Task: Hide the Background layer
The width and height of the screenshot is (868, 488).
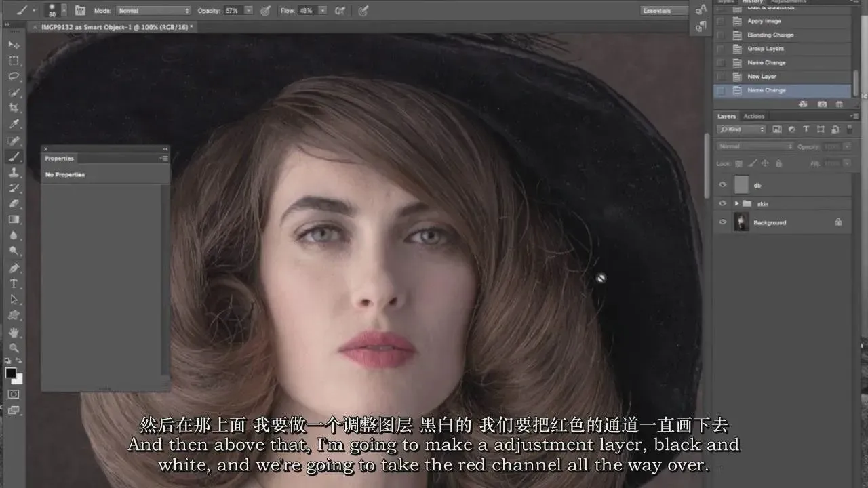Action: [x=722, y=222]
